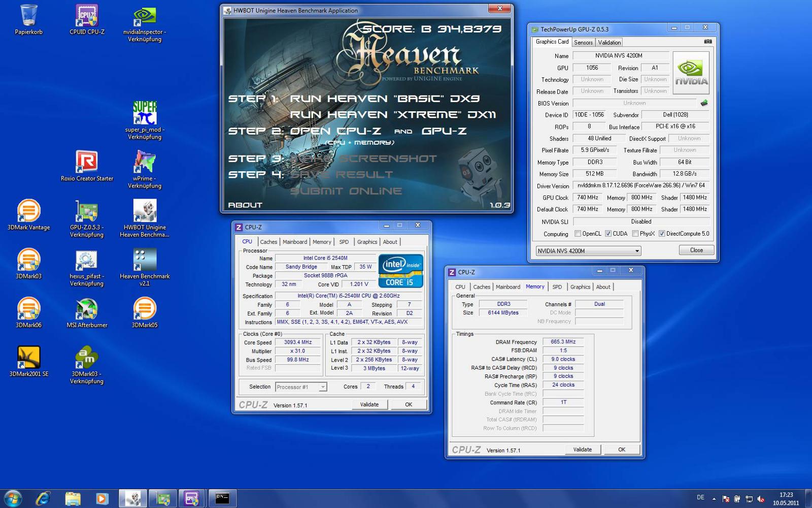Image resolution: width=812 pixels, height=508 pixels.
Task: Open the CPUID CPU-Z desktop shortcut
Action: [x=87, y=19]
